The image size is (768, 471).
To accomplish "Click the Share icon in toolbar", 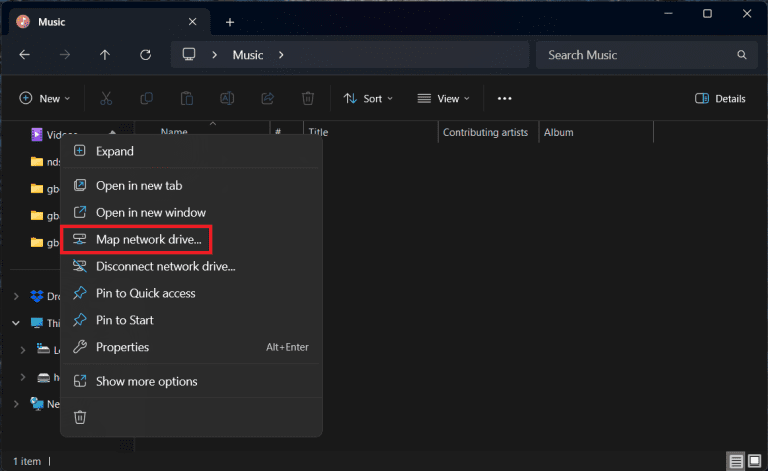I will pos(267,98).
